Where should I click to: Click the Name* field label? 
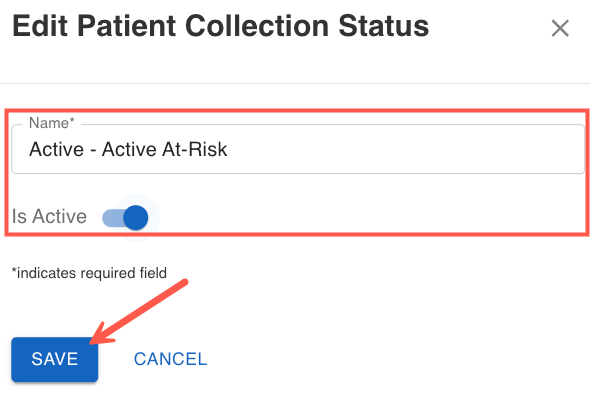tap(52, 123)
